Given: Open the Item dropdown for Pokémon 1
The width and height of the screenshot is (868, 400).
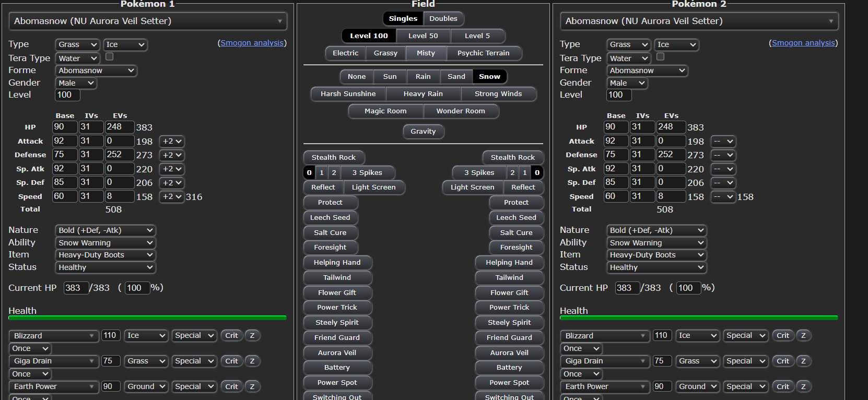Looking at the screenshot, I should point(105,255).
